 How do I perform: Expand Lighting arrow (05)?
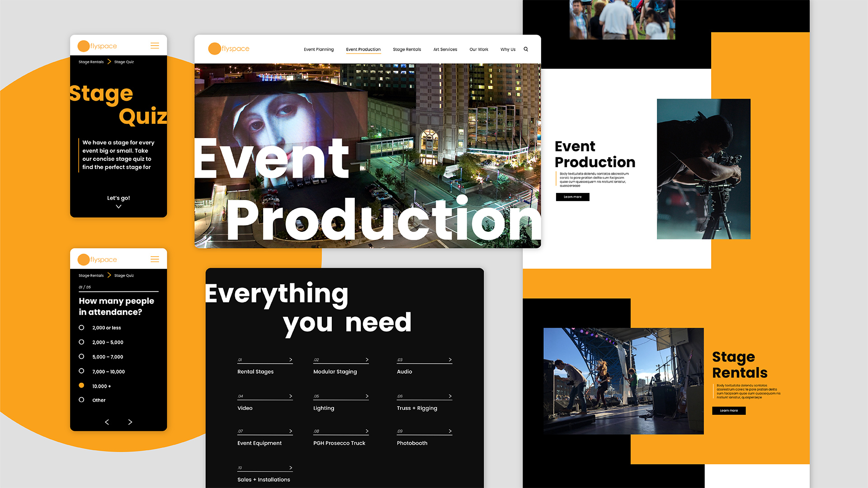(x=367, y=396)
